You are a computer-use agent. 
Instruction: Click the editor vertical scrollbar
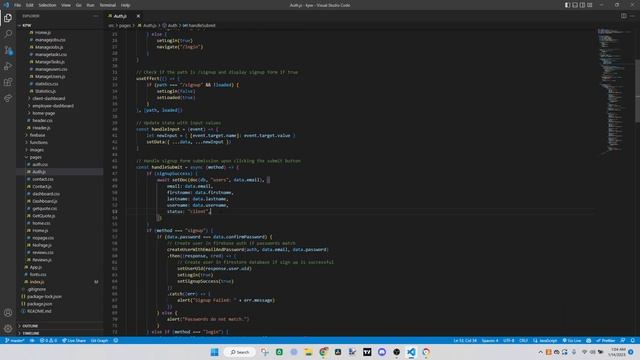637,91
